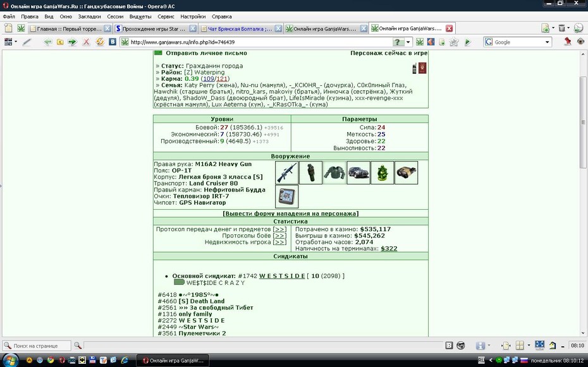588x367 pixels.
Task: Expand the address bar history dropdown arrow
Action: pyautogui.click(x=408, y=42)
